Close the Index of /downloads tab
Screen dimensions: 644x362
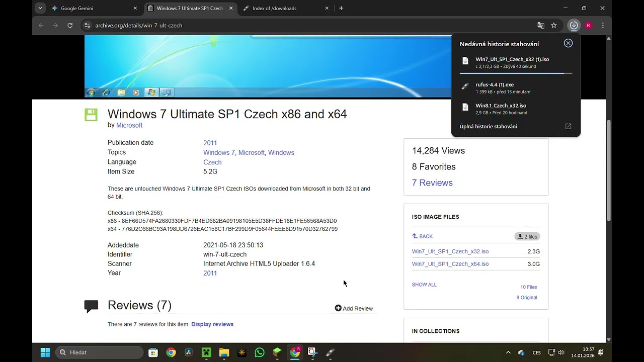[x=327, y=8]
